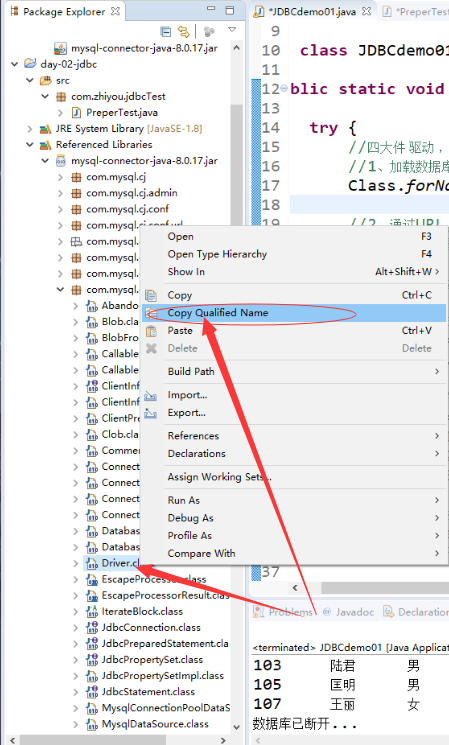
Task: Open Debug As submenu
Action: point(295,518)
